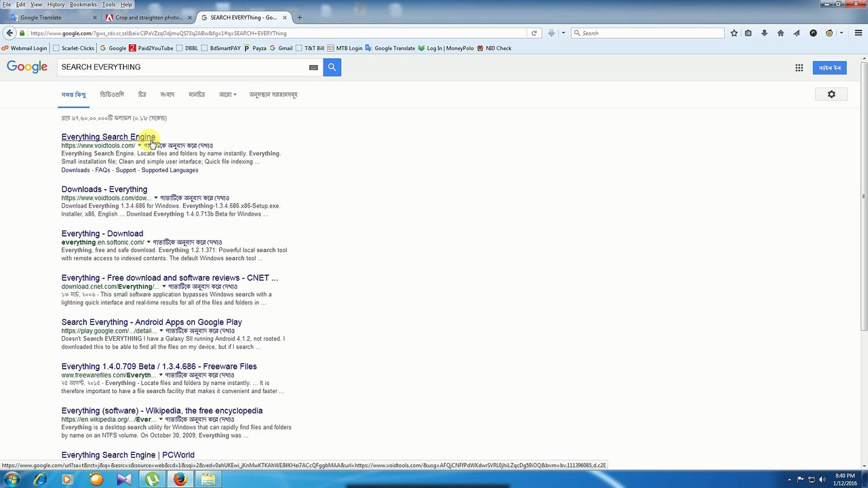Viewport: 868px width, 488px height.
Task: Open Windows Explorer folder in the taskbar
Action: [208, 480]
